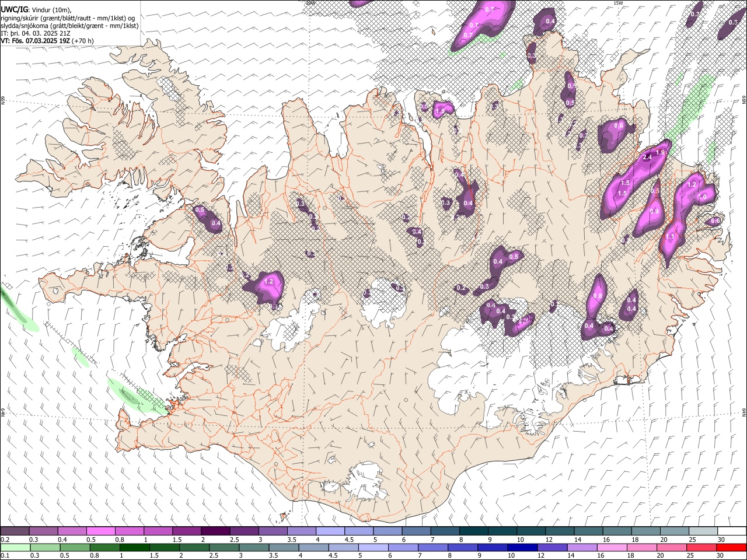Click the '0.1' label on the rain scale
The width and height of the screenshot is (747, 560).
(x=5, y=555)
